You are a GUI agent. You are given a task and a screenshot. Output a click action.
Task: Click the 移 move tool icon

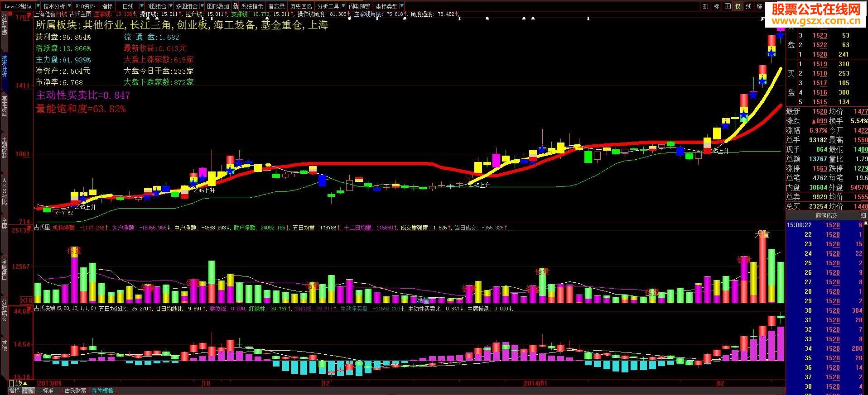point(760,6)
